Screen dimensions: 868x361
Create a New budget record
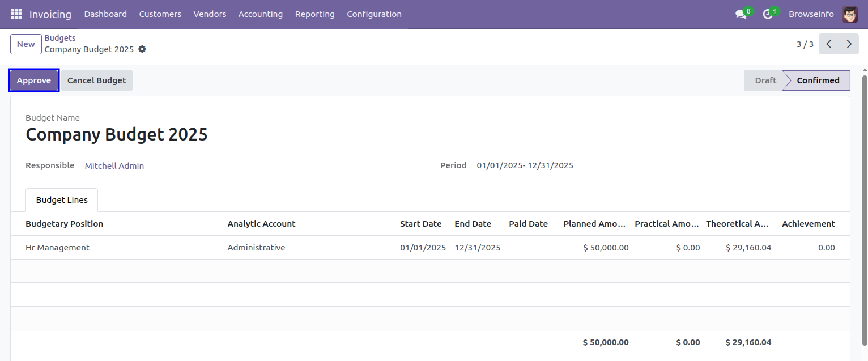click(x=26, y=44)
